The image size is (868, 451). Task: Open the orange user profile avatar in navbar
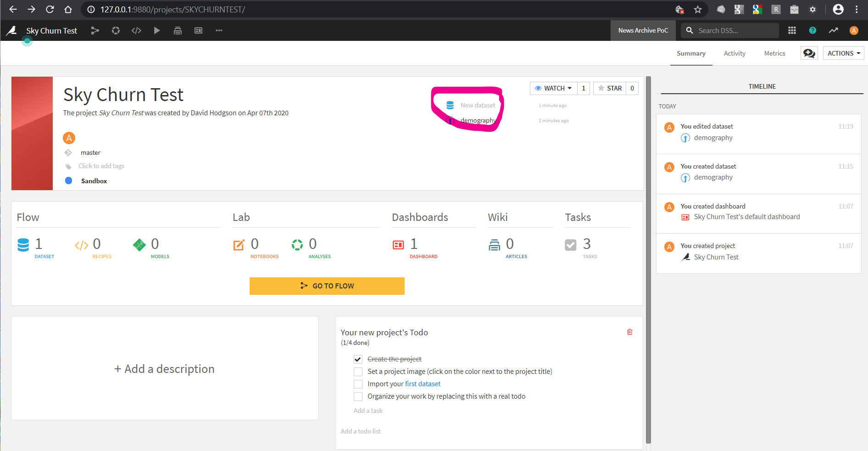tap(854, 30)
